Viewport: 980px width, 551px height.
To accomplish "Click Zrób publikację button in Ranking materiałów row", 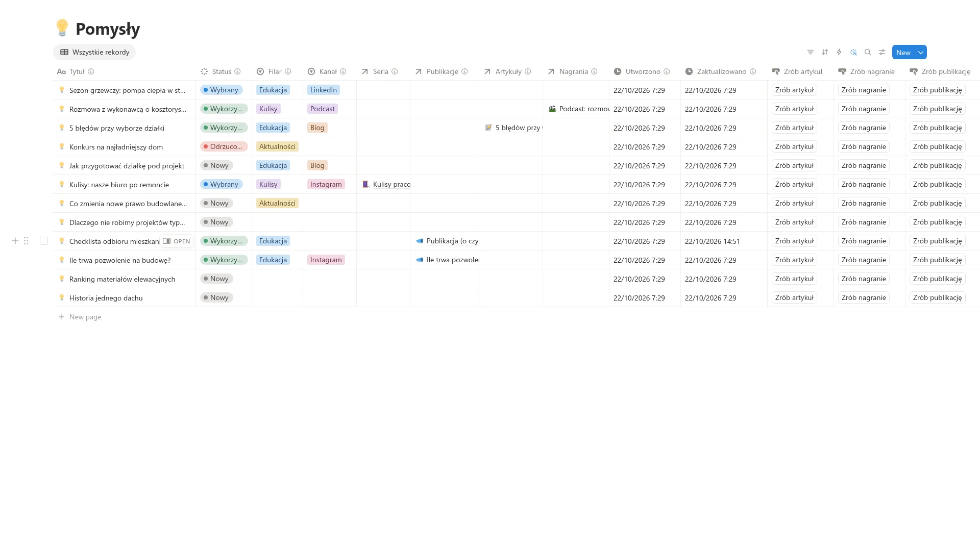I will (x=937, y=279).
